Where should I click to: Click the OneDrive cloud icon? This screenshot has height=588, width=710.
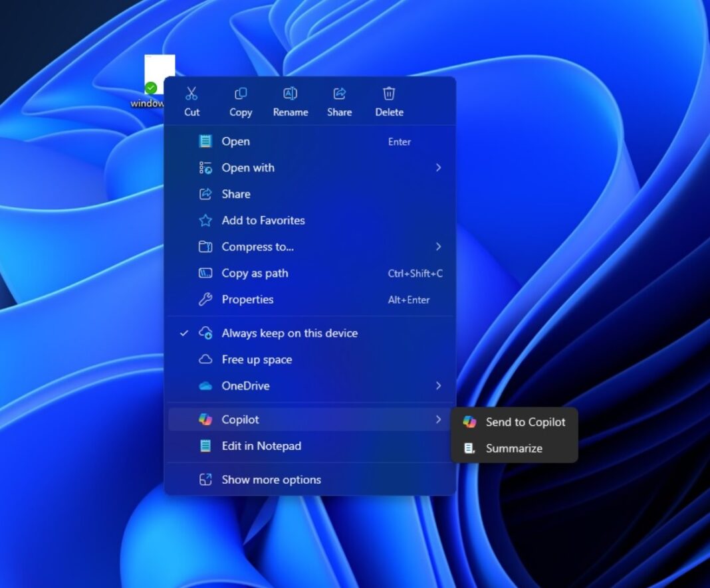(207, 386)
